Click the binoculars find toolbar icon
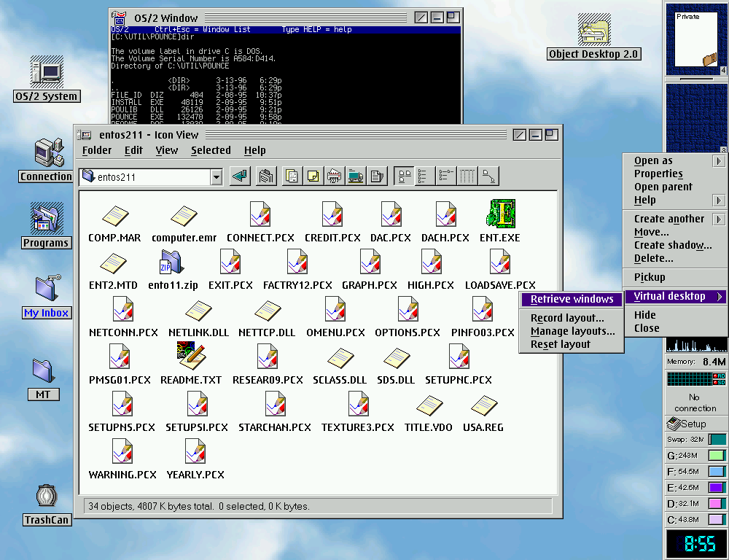Image resolution: width=729 pixels, height=560 pixels. [x=266, y=176]
